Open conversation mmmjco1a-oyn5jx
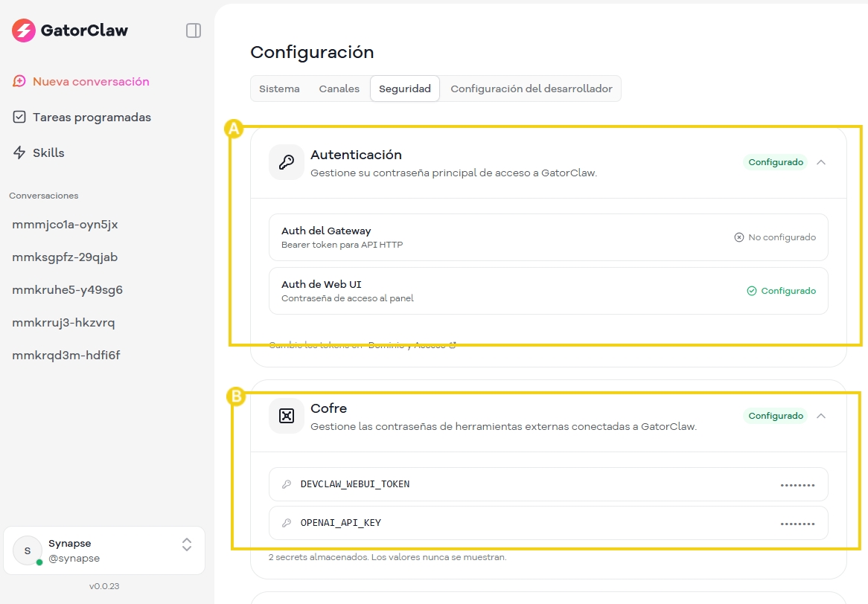The image size is (868, 604). [65, 225]
